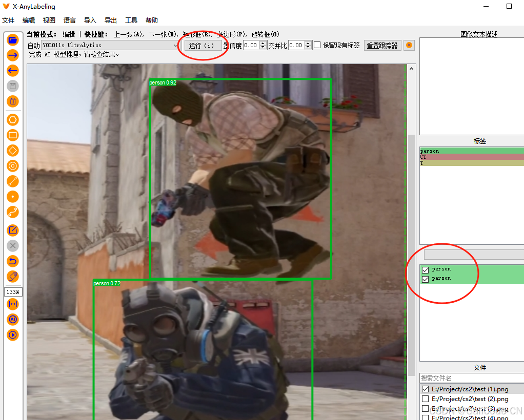Go to next image arrow icon
Screen dimensions: 524x420
tap(13, 55)
